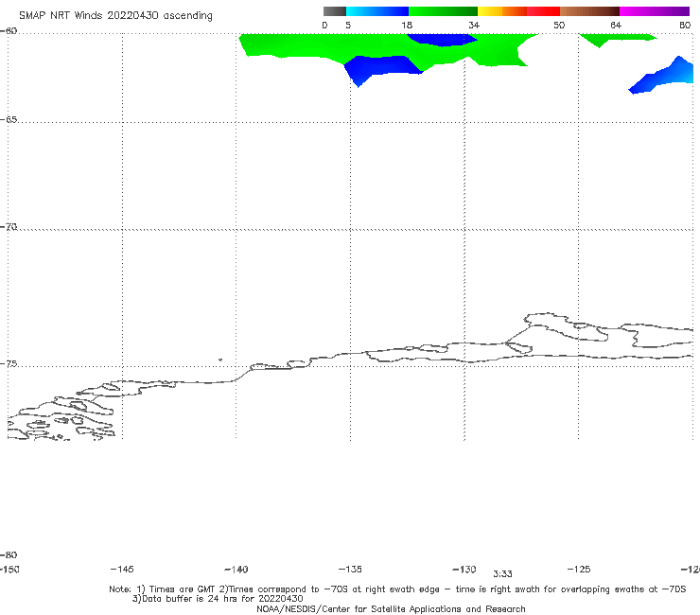Viewport: 700px width, 615px height.
Task: Click the NOAA/NESDIS credit line
Action: coord(391,608)
